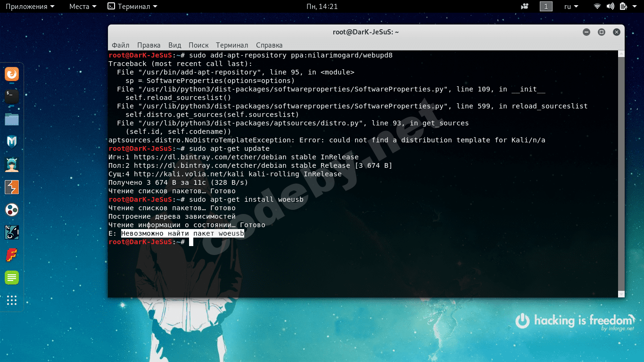The height and width of the screenshot is (362, 644).
Task: Click the command 'sudo apt-get update'
Action: pos(229,148)
